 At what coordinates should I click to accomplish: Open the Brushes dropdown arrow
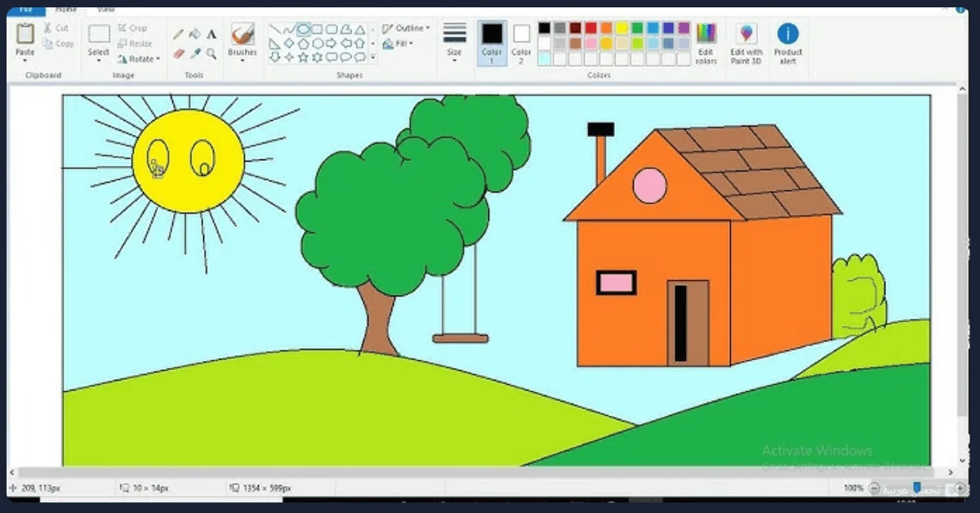(x=243, y=60)
